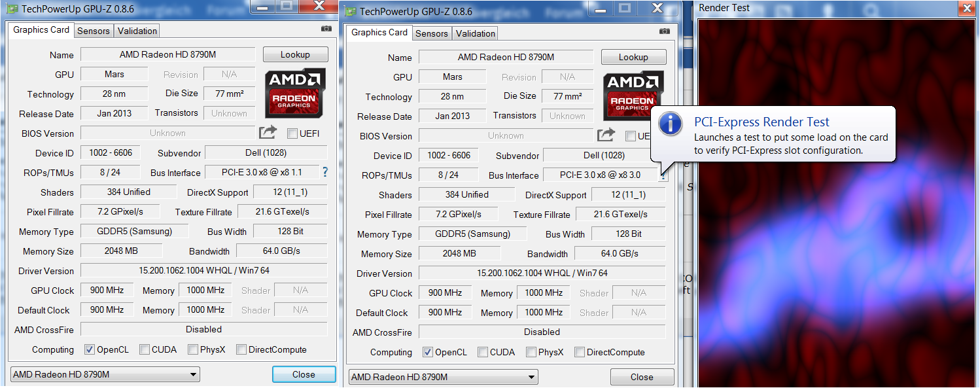Click the Render Test window title bar

(837, 8)
